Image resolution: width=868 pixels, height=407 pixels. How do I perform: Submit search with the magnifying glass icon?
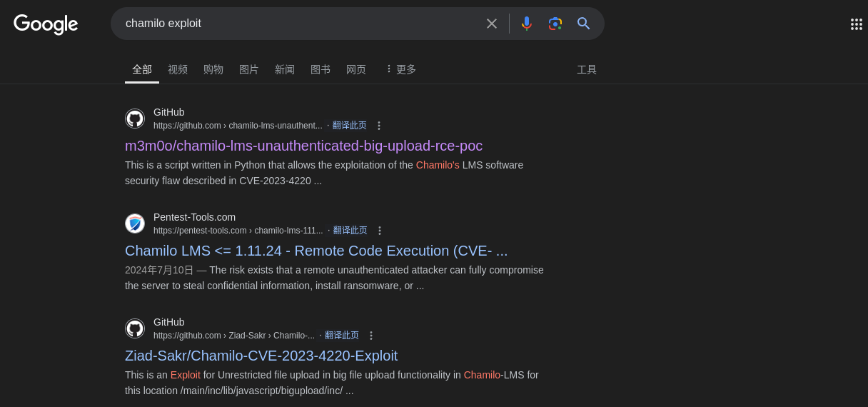pos(584,24)
